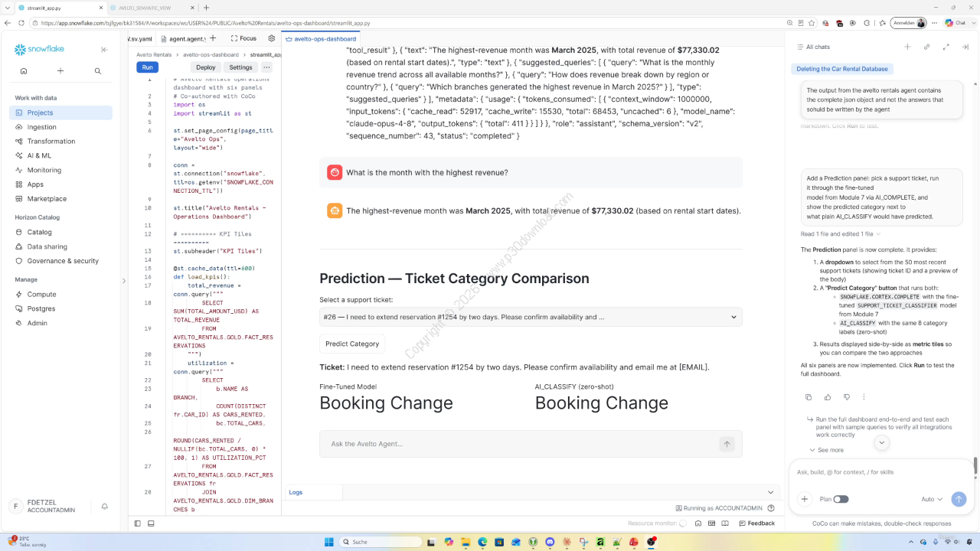980x551 pixels.
Task: Click the Deleting the Car Rental Database title
Action: pyautogui.click(x=842, y=69)
